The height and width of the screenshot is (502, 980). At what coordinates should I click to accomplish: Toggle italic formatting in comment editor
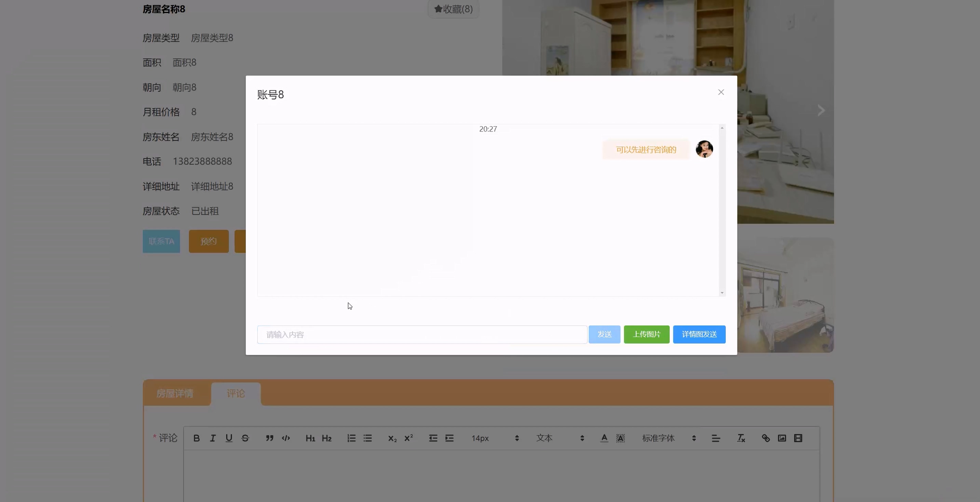click(213, 438)
